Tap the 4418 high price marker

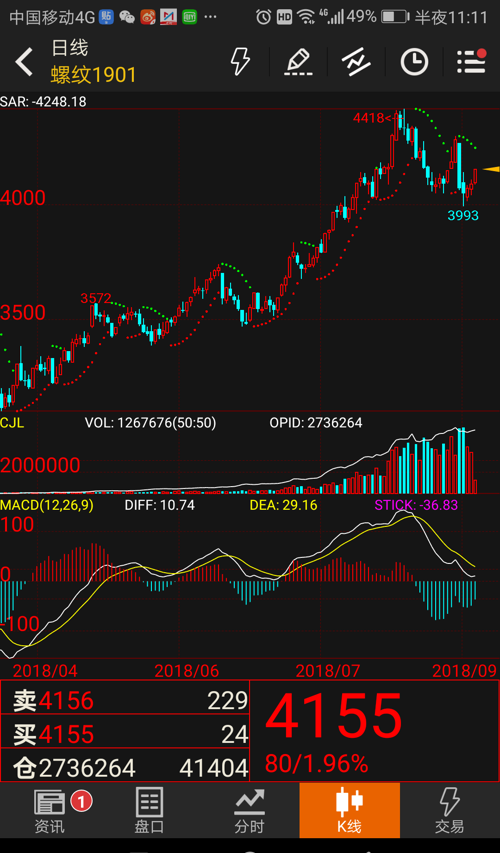pyautogui.click(x=372, y=118)
